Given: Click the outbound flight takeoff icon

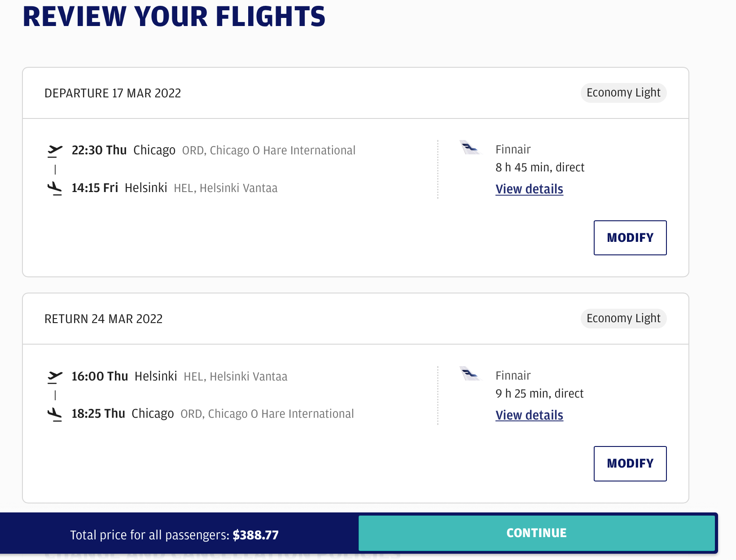Looking at the screenshot, I should (55, 151).
